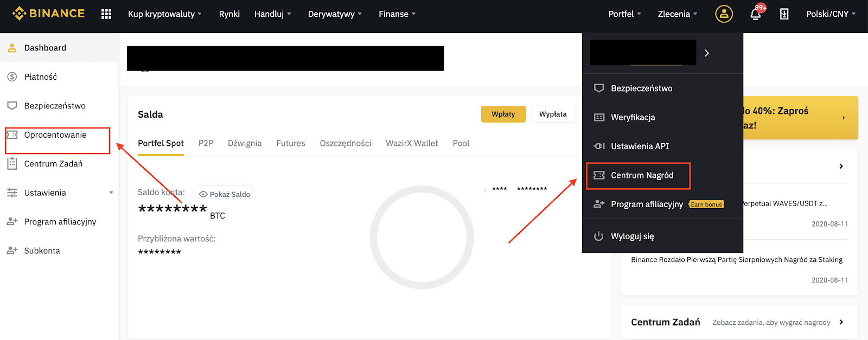Expand the Portfel menu
This screenshot has height=340, width=868.
(x=625, y=14)
